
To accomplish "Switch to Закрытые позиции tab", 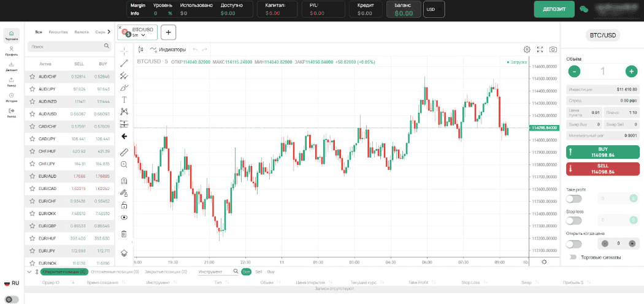I will click(165, 272).
